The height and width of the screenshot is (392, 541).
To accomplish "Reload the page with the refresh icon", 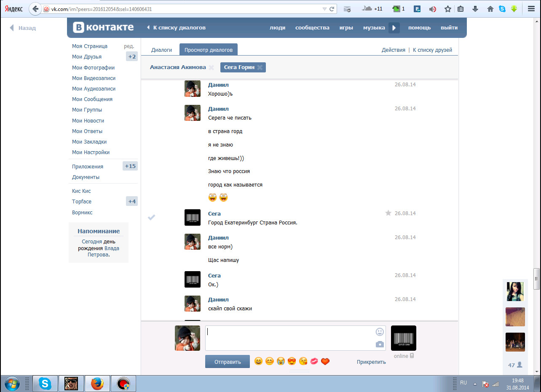I will 332,9.
